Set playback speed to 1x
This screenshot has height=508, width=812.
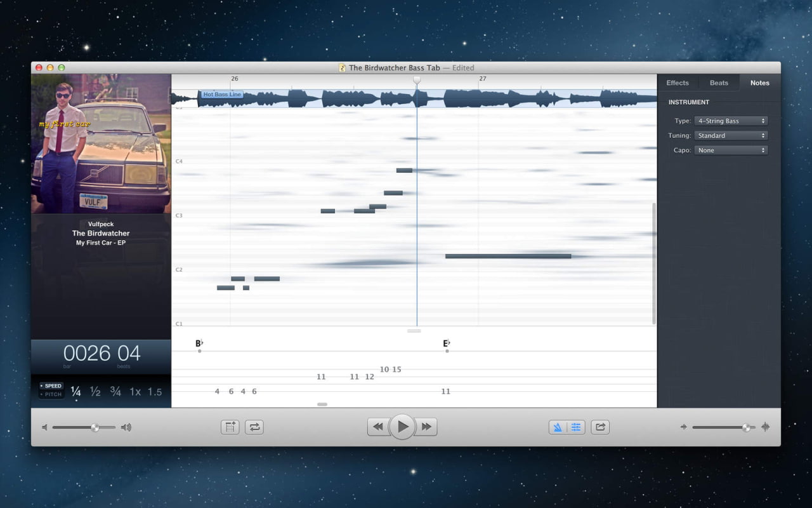135,392
